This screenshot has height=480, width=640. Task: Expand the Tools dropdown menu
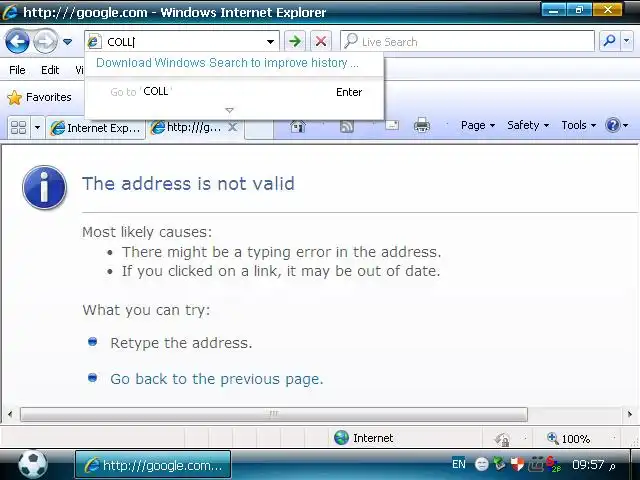pyautogui.click(x=578, y=125)
